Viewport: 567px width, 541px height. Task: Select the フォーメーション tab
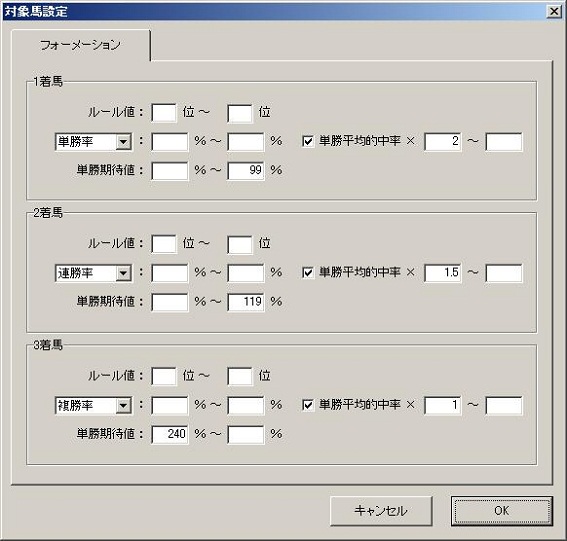(80, 45)
